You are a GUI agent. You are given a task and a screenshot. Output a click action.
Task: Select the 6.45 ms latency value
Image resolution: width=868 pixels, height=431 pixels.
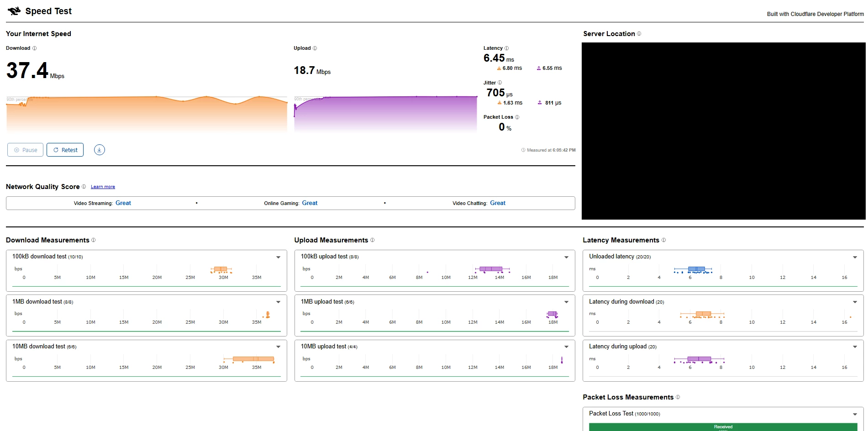click(499, 58)
